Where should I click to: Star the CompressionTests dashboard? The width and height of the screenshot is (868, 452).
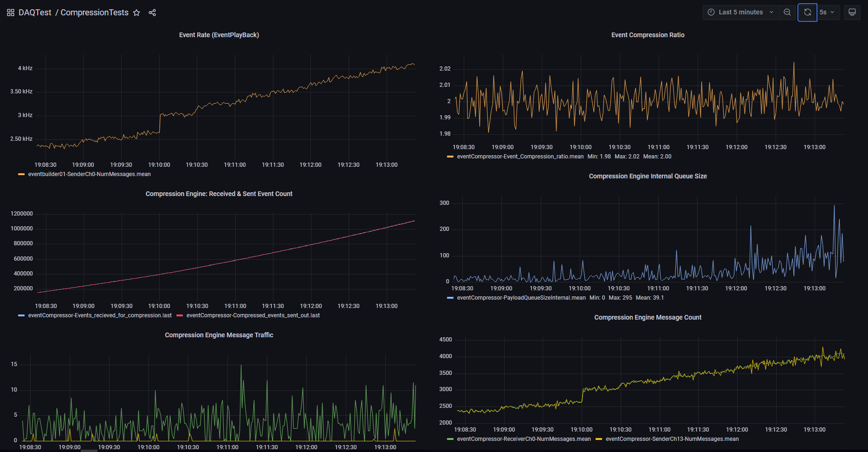[136, 13]
